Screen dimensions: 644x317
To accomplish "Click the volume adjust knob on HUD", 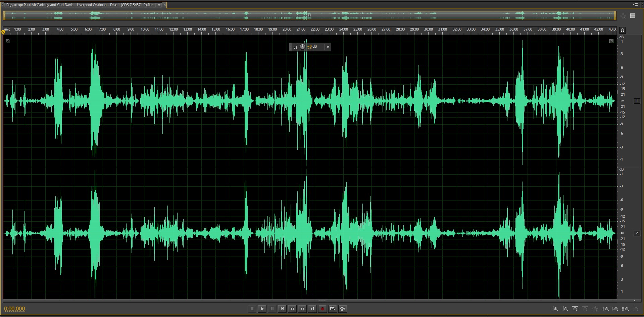I will (x=302, y=47).
